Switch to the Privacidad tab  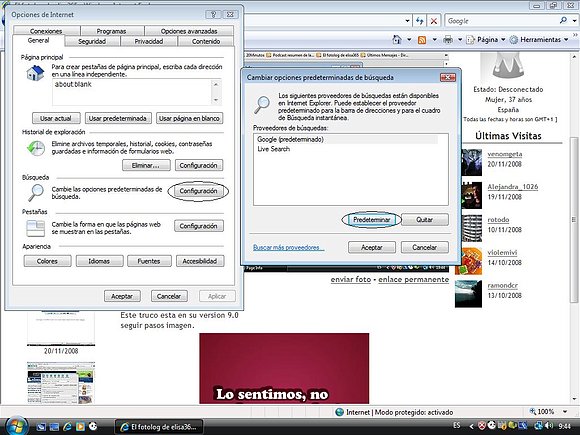[149, 41]
